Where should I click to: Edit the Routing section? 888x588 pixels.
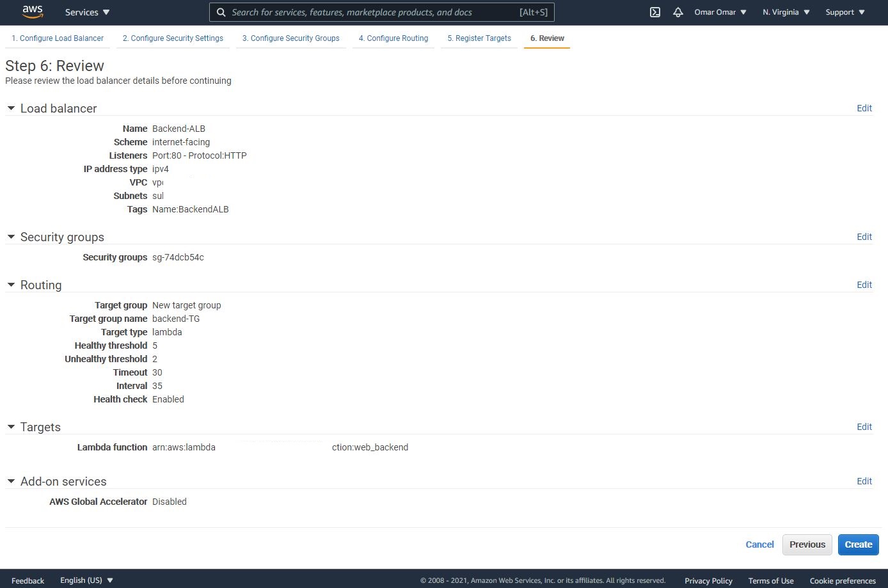[864, 285]
